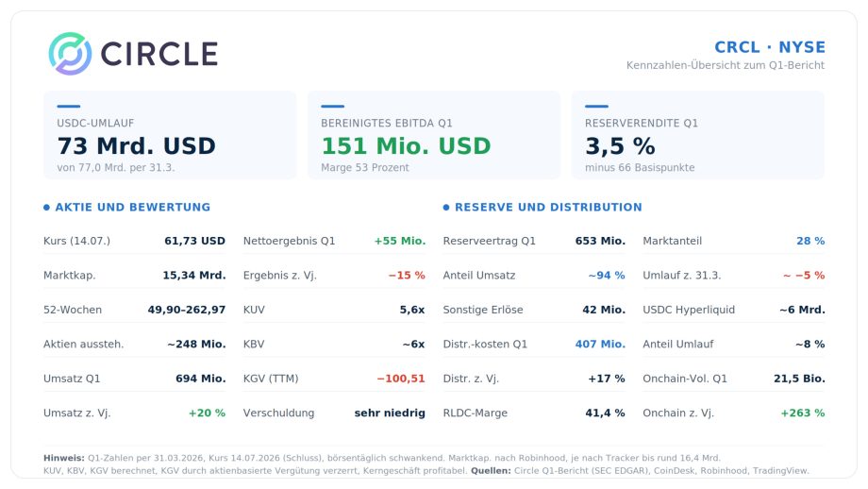The width and height of the screenshot is (868, 489).
Task: Click the Marktanteil 28 % value
Action: tap(810, 241)
